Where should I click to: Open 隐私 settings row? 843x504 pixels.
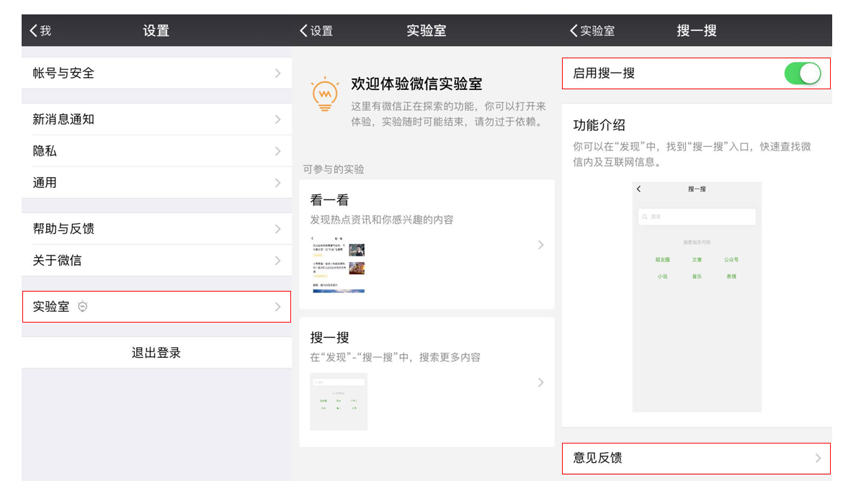(156, 151)
